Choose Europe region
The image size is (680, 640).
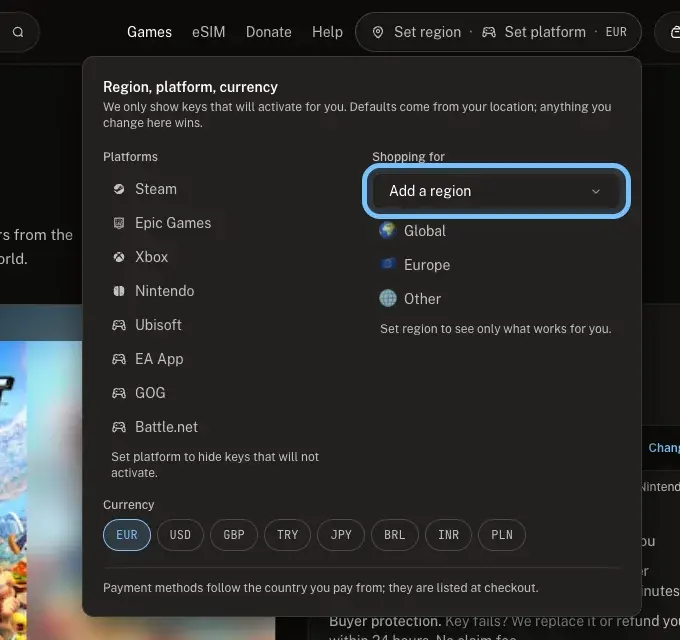tap(427, 264)
